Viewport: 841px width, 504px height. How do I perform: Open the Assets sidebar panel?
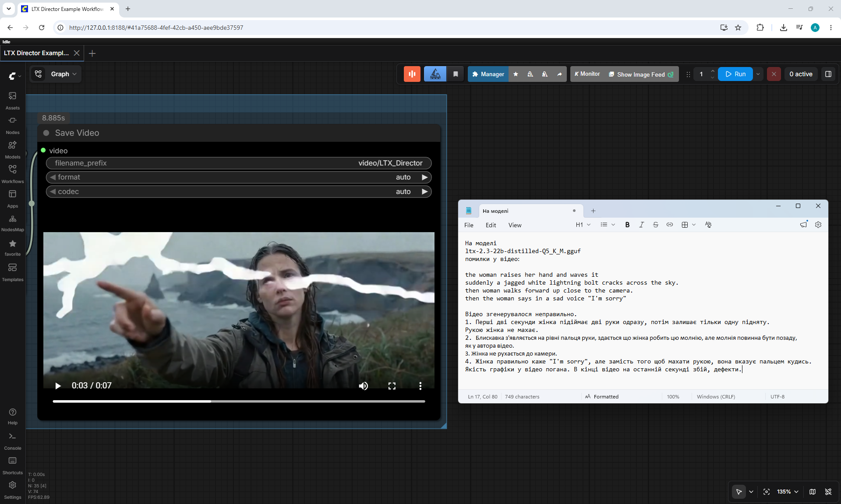pyautogui.click(x=13, y=100)
